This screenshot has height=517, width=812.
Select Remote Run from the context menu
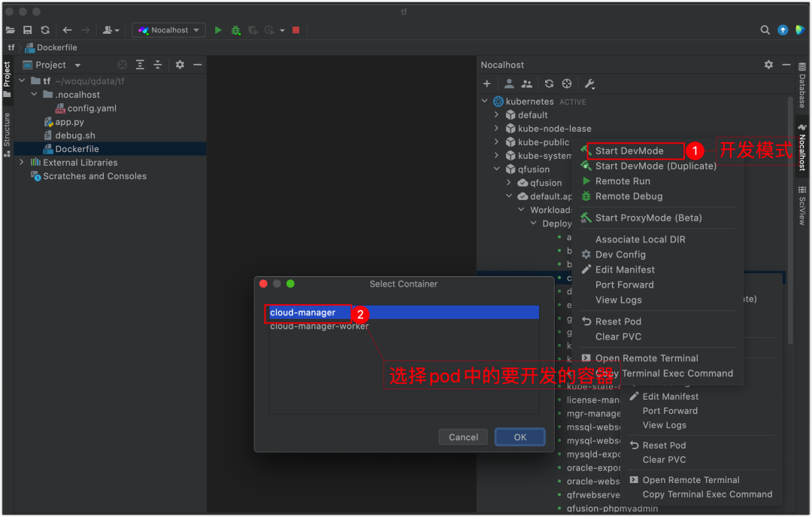pos(622,181)
